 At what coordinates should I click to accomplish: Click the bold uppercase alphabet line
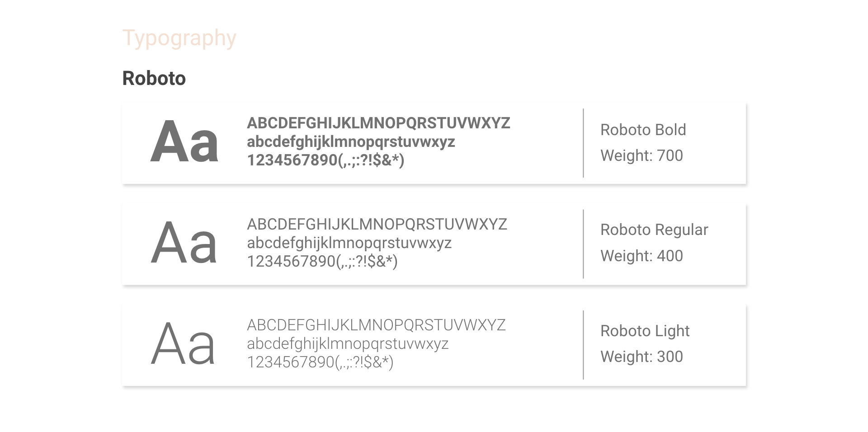pos(378,123)
